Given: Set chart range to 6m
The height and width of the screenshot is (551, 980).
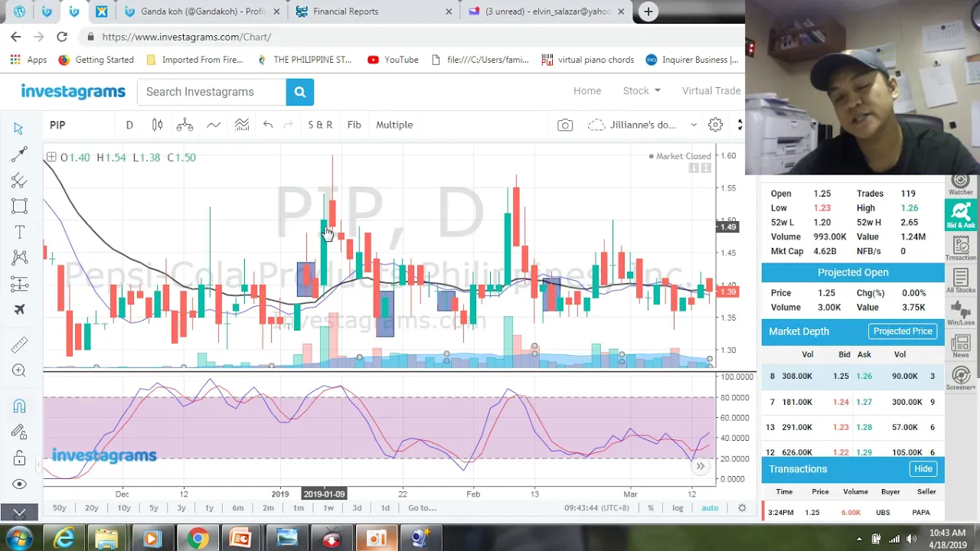Looking at the screenshot, I should click(x=238, y=508).
